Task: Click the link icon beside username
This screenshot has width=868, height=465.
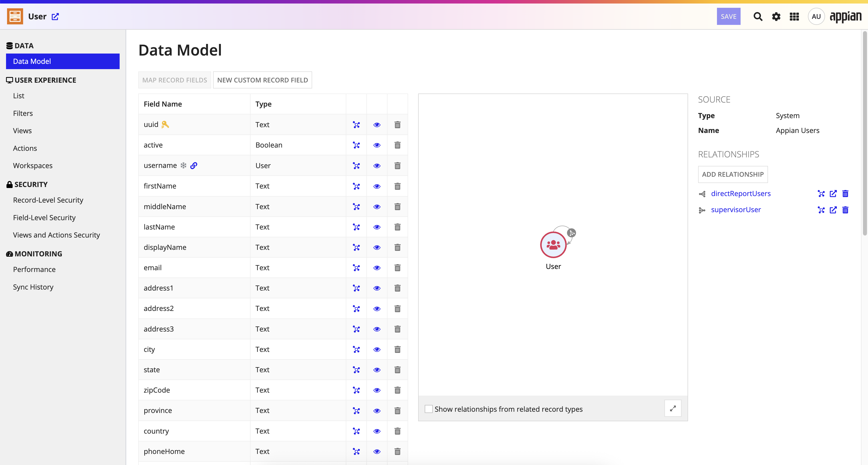Action: [x=194, y=165]
